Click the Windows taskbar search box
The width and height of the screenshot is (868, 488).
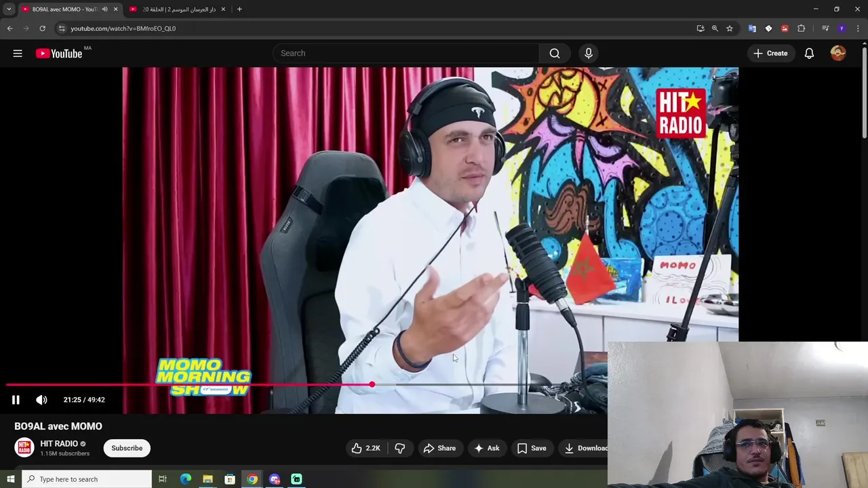[x=87, y=479]
